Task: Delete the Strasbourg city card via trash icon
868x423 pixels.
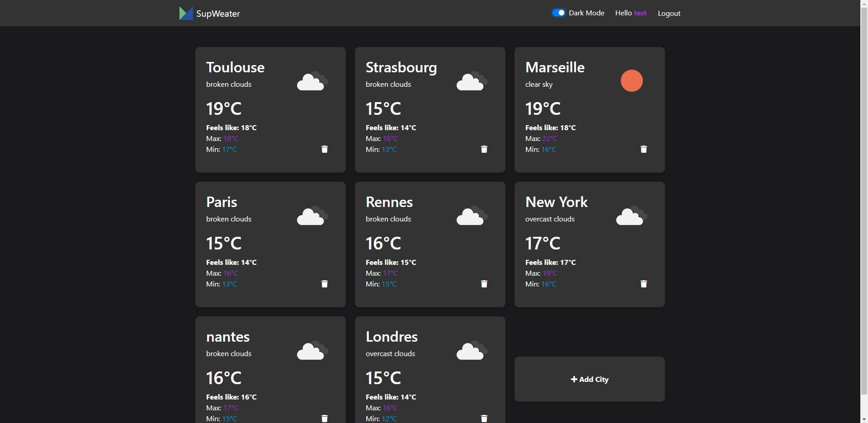Action: [x=484, y=149]
